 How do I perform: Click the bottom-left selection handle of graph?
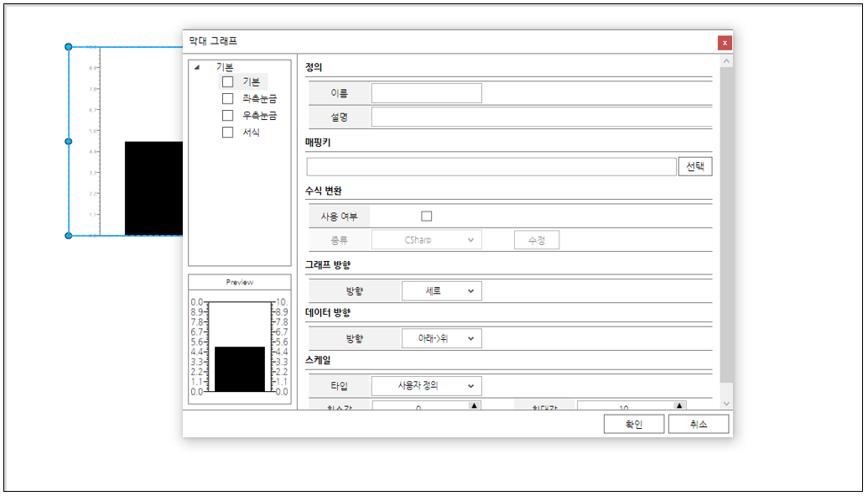click(69, 236)
